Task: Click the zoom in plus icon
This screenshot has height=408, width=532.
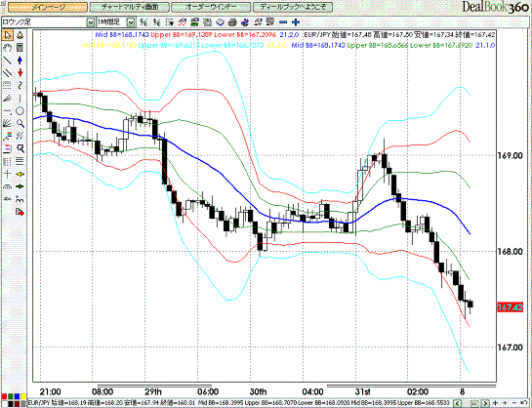Action: pos(296,22)
